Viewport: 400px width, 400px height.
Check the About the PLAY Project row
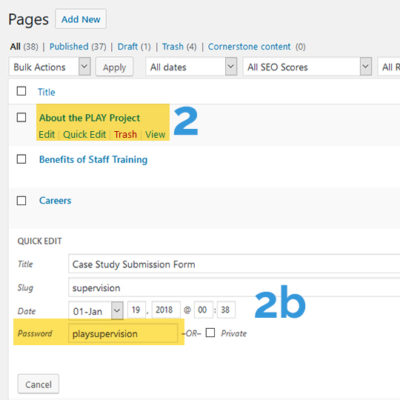[x=21, y=117]
